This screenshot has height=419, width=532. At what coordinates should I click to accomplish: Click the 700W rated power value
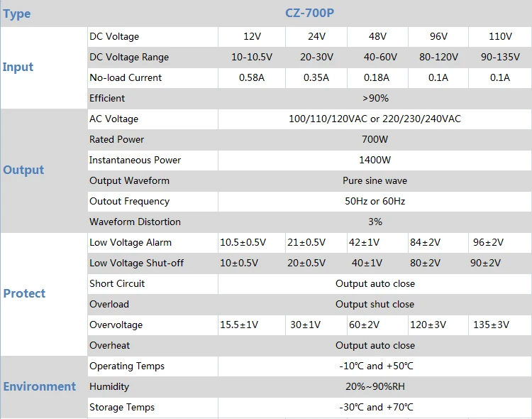375,139
